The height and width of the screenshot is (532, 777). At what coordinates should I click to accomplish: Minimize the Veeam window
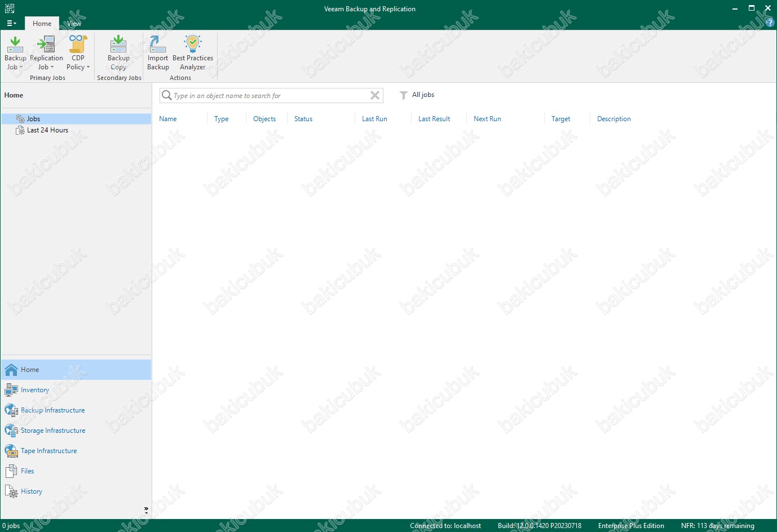click(735, 8)
